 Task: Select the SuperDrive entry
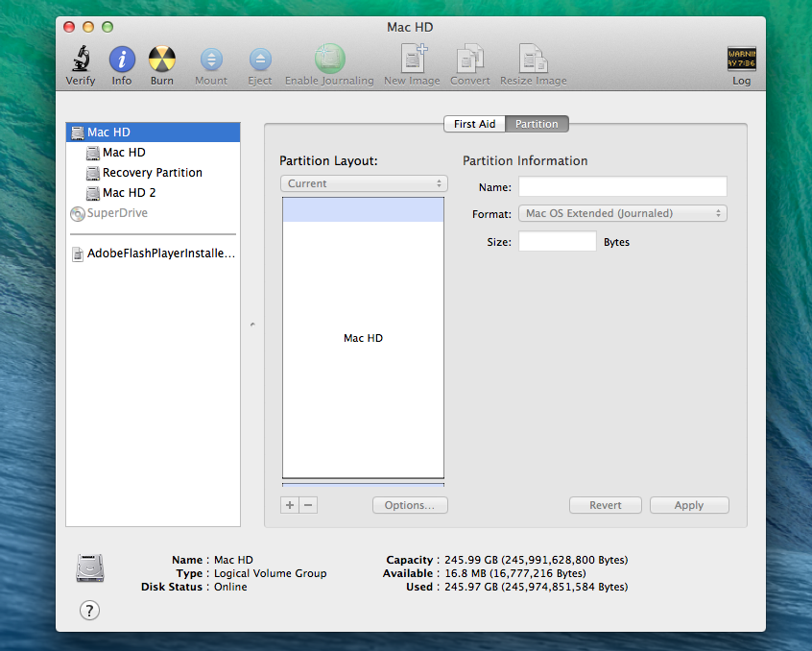[154, 213]
